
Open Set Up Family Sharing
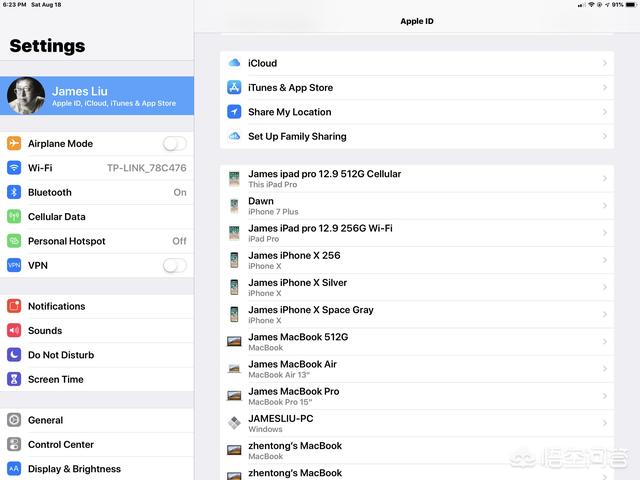pyautogui.click(x=417, y=136)
